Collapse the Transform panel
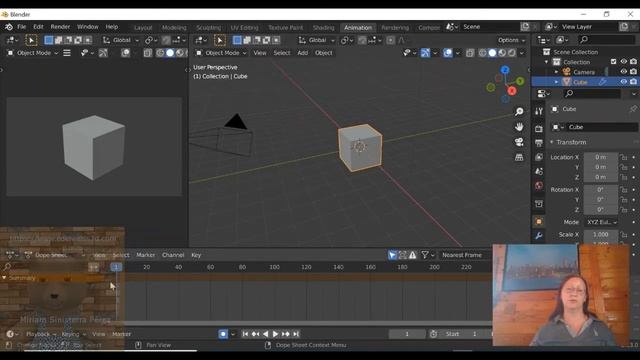The width and height of the screenshot is (640, 360). click(x=552, y=142)
